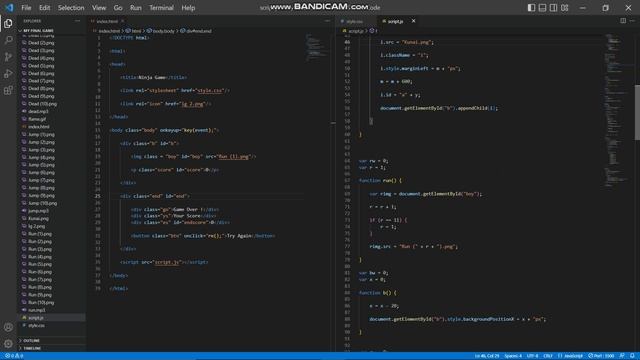Screen dimensions: 640x360
Task: Change CRLF end-of-line sequence
Action: pyautogui.click(x=548, y=356)
